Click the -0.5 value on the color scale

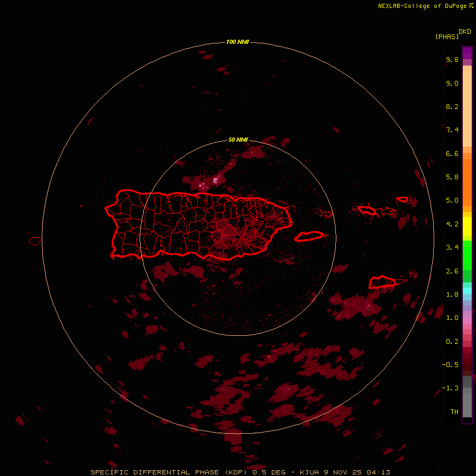(450, 365)
